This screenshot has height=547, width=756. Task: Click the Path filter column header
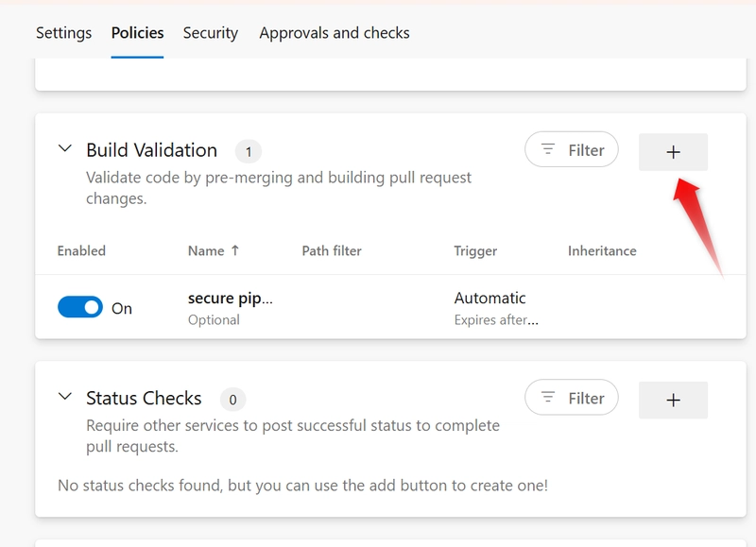(332, 250)
